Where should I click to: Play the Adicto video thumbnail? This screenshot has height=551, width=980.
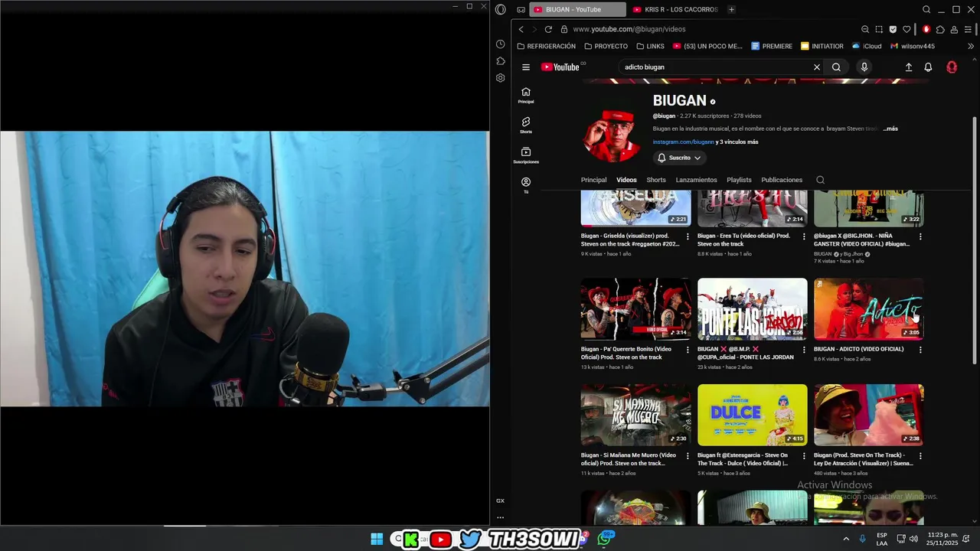869,308
